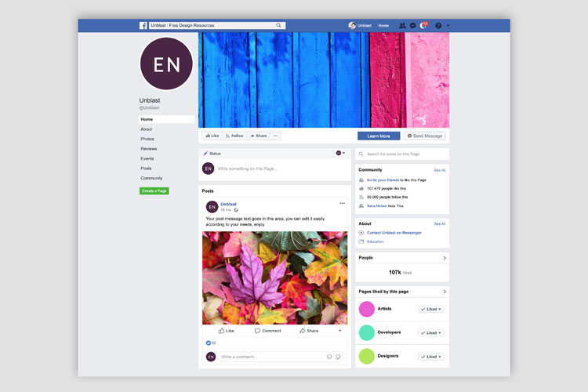Open Reviews in the left sidebar
588x392 pixels.
coord(148,148)
